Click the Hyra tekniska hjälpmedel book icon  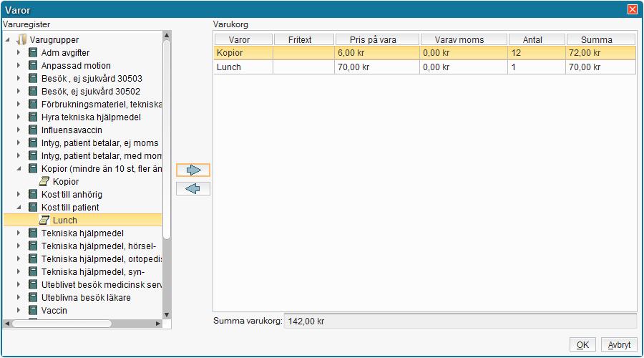33,117
